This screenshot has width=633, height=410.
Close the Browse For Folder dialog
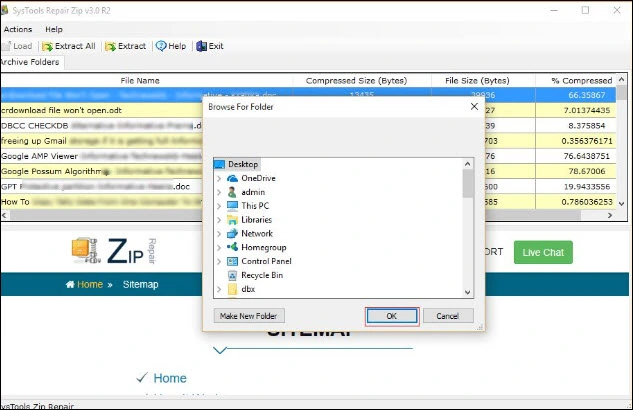pos(474,107)
